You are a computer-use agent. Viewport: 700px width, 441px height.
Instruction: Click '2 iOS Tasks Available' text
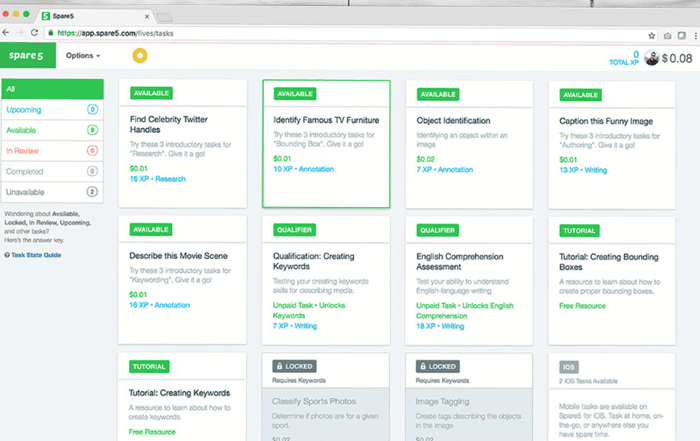coord(588,381)
